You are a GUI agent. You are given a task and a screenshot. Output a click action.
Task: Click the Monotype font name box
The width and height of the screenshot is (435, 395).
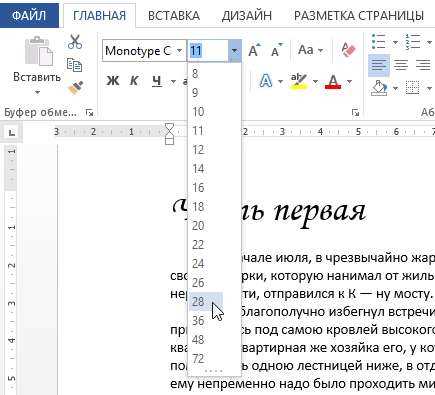pos(139,51)
